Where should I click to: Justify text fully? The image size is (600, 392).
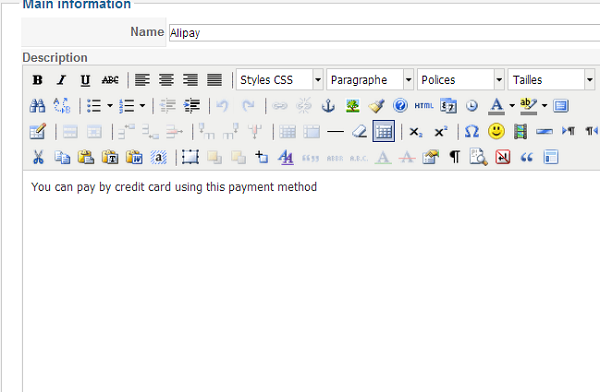pos(215,80)
